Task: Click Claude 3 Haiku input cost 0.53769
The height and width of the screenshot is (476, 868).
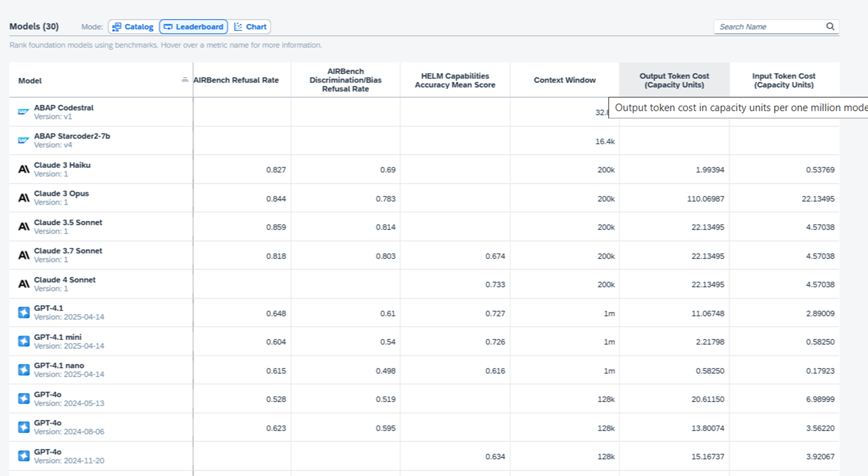Action: pyautogui.click(x=820, y=170)
